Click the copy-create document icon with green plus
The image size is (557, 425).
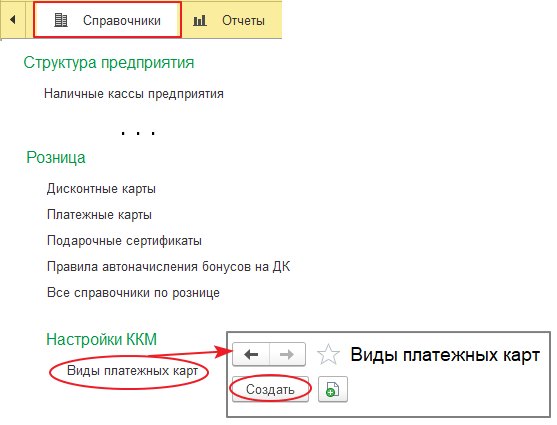(x=332, y=389)
